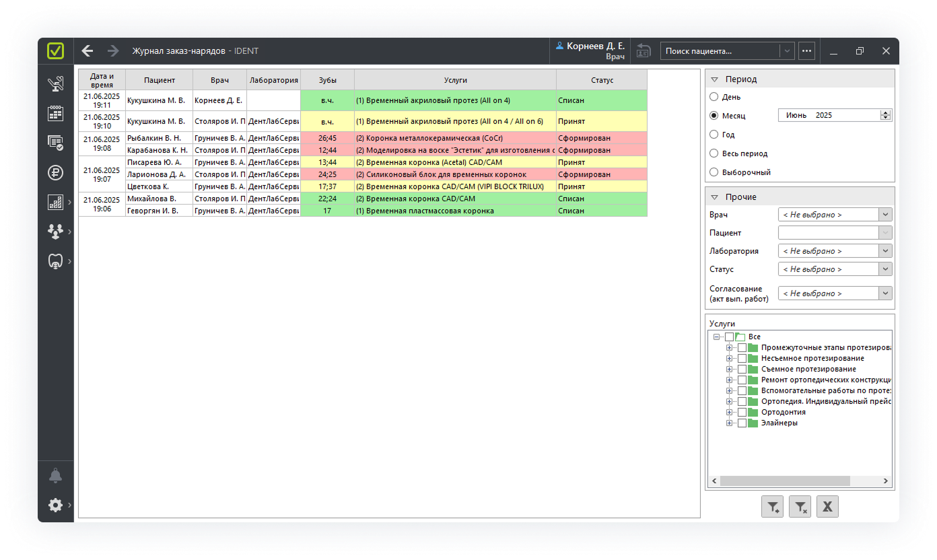Clear filter with the funnel cross button
Viewport: 937px width, 560px height.
(x=800, y=507)
